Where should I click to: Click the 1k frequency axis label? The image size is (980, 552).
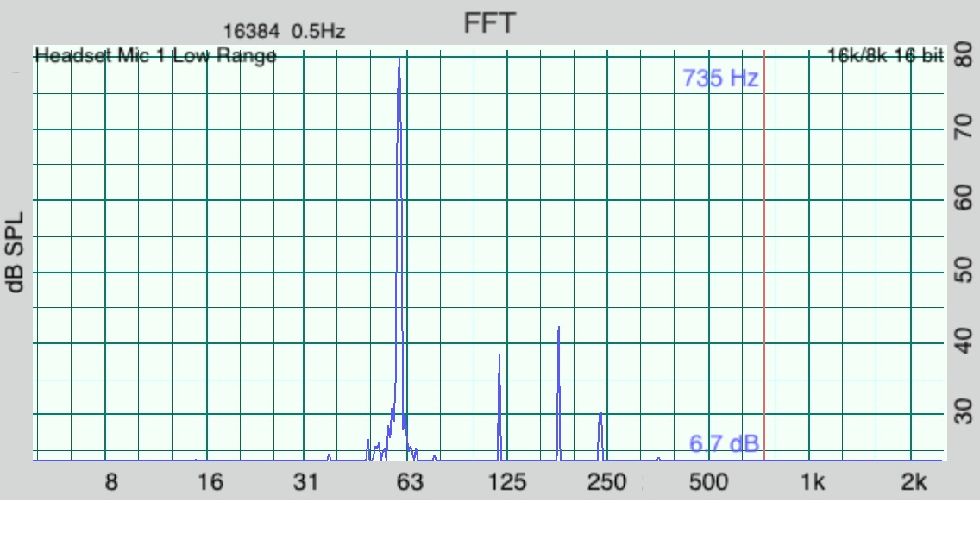tap(813, 482)
